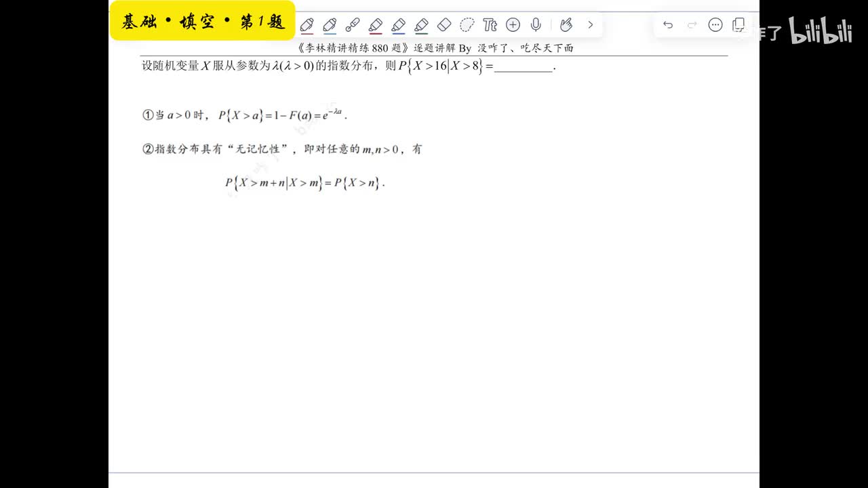Open the pages overview icon
868x488 pixels.
pyautogui.click(x=739, y=25)
